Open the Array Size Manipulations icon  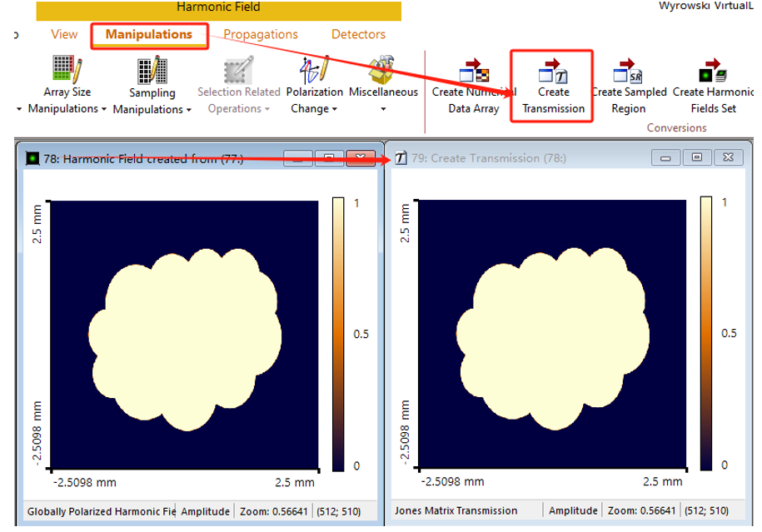coord(67,69)
